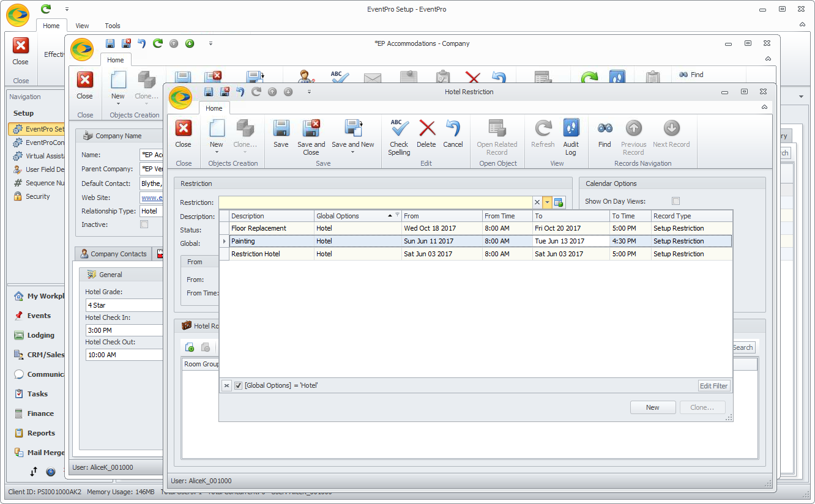815x504 pixels.
Task: Click the add room icon under Hotel Rooms
Action: click(x=190, y=347)
